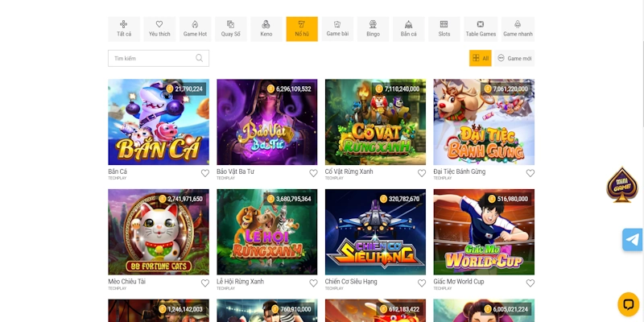Viewport: 644px width, 322px height.
Task: Open the Lễ Hội Rừng Xanh thumbnail
Action: tap(267, 232)
